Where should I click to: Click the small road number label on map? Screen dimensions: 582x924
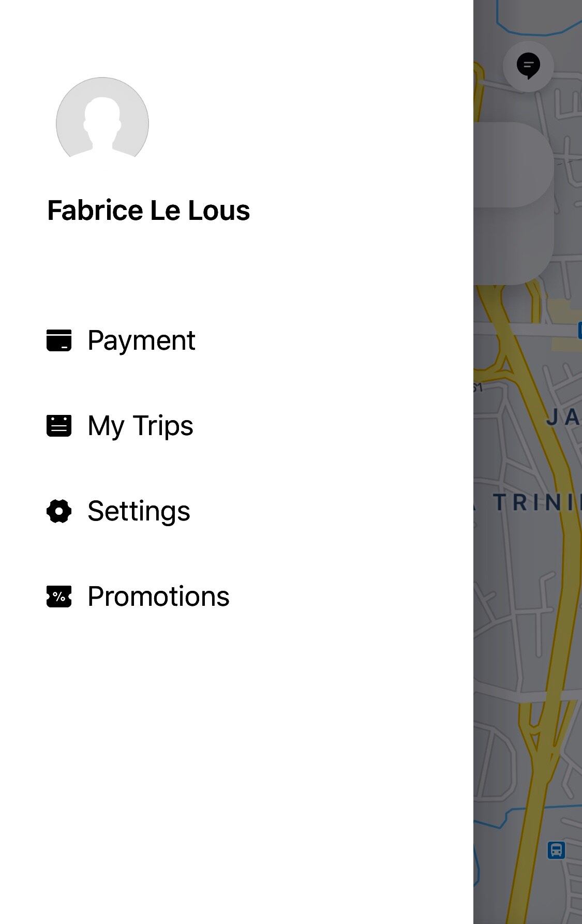pyautogui.click(x=477, y=388)
